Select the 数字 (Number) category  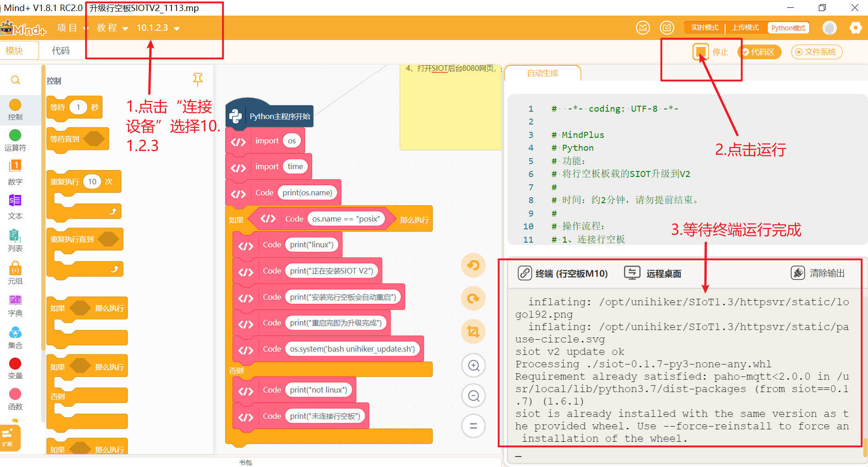pos(15,172)
